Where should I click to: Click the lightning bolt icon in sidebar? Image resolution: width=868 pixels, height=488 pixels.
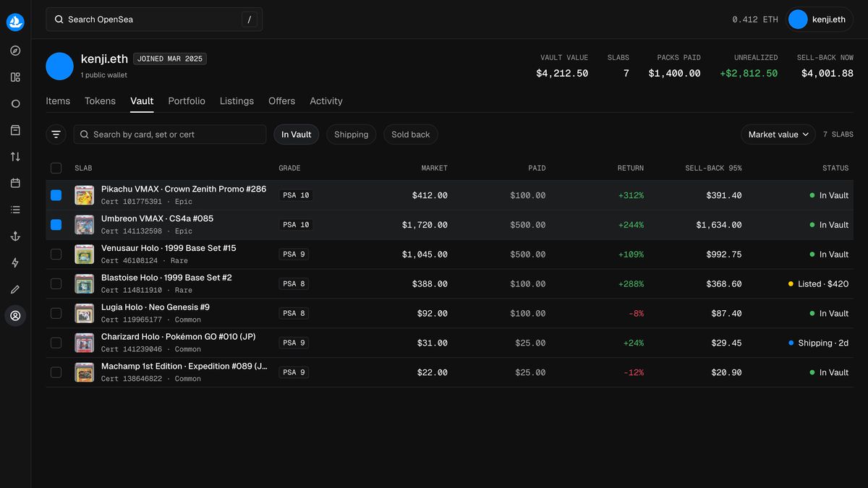point(15,262)
